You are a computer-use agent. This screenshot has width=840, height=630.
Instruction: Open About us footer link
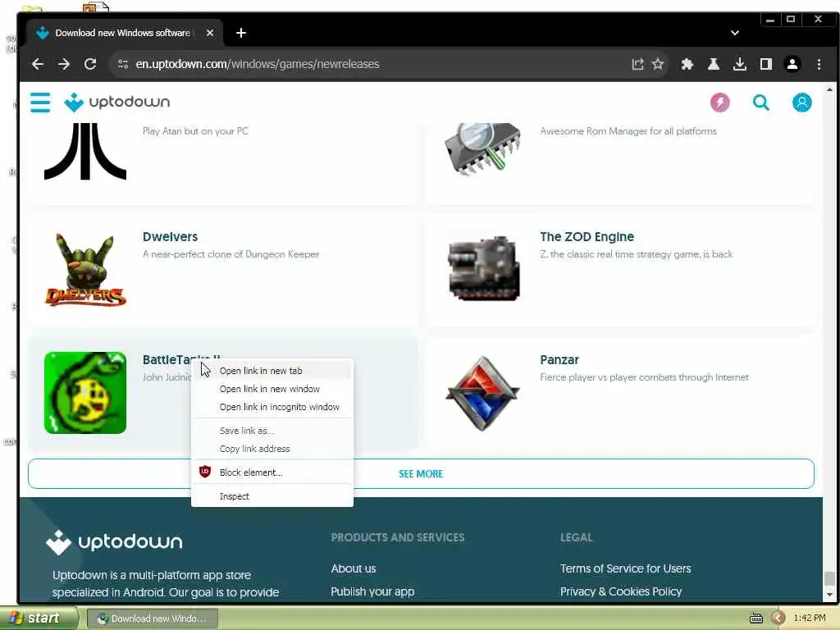tap(353, 568)
